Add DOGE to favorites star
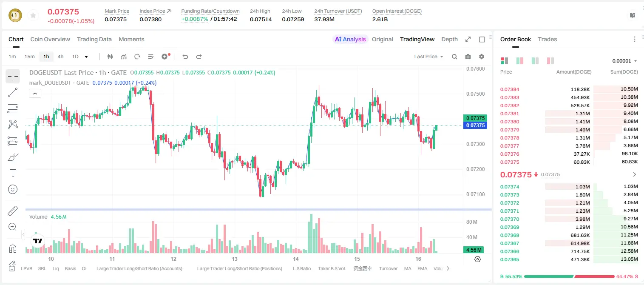Image resolution: width=644 pixels, height=285 pixels. (33, 16)
